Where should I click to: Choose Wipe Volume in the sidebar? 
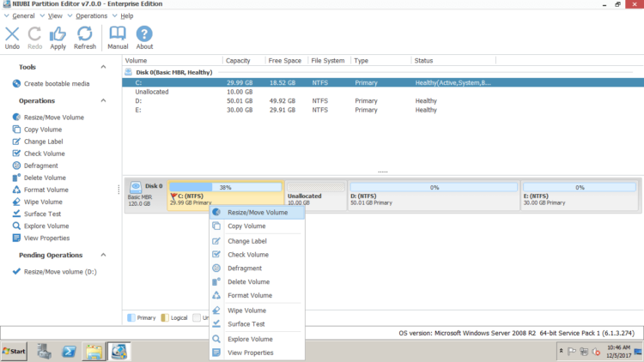[x=45, y=202]
